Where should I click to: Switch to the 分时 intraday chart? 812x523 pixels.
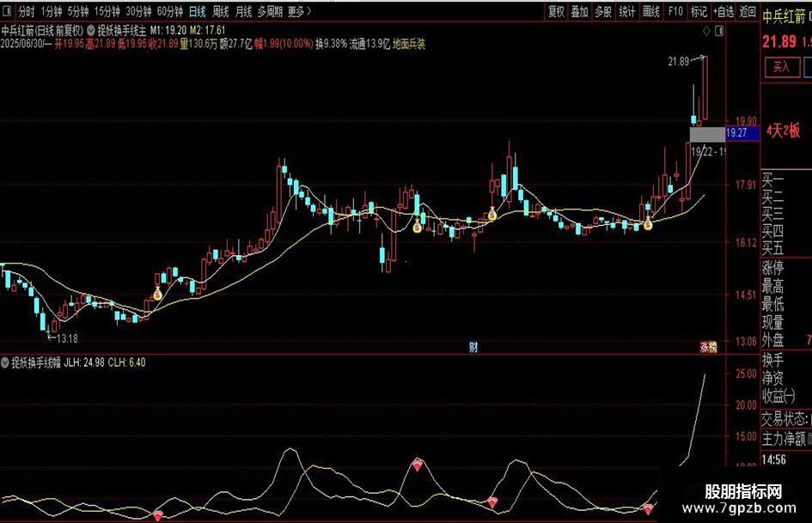tap(26, 11)
